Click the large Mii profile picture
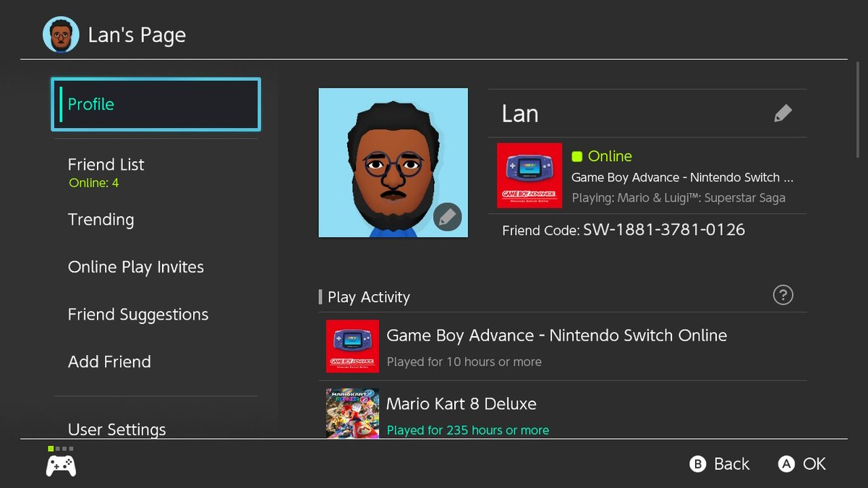 point(393,163)
